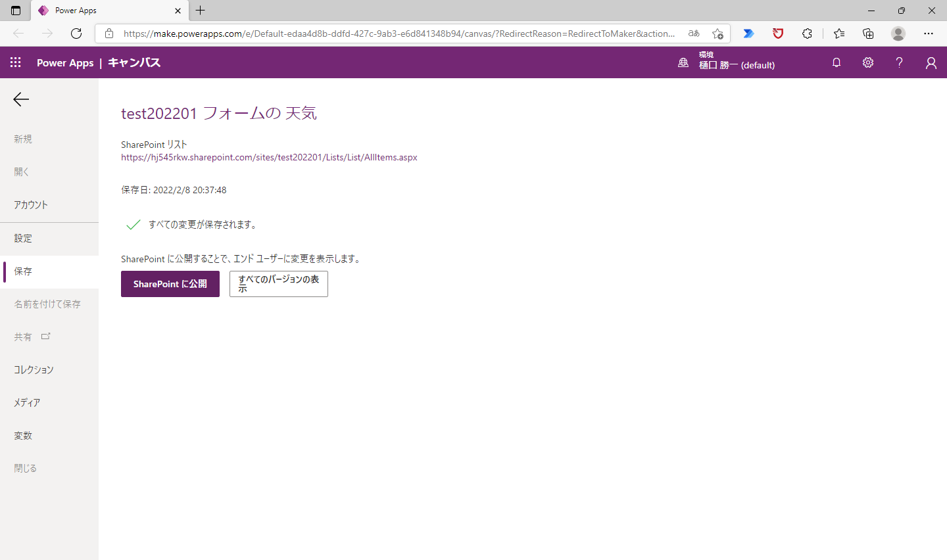Viewport: 947px width, 560px height.
Task: Click the Power Apps header title
Action: 65,63
